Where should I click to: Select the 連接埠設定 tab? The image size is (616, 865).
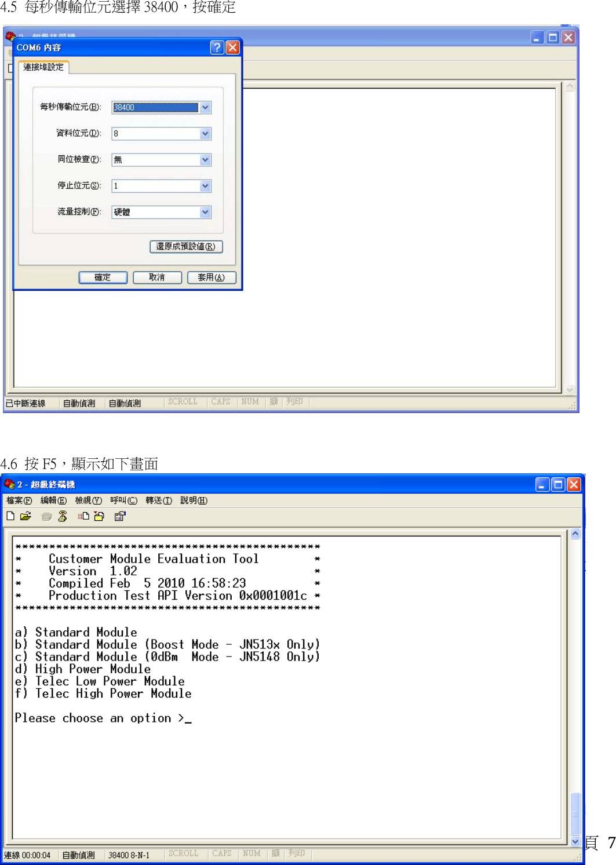43,67
